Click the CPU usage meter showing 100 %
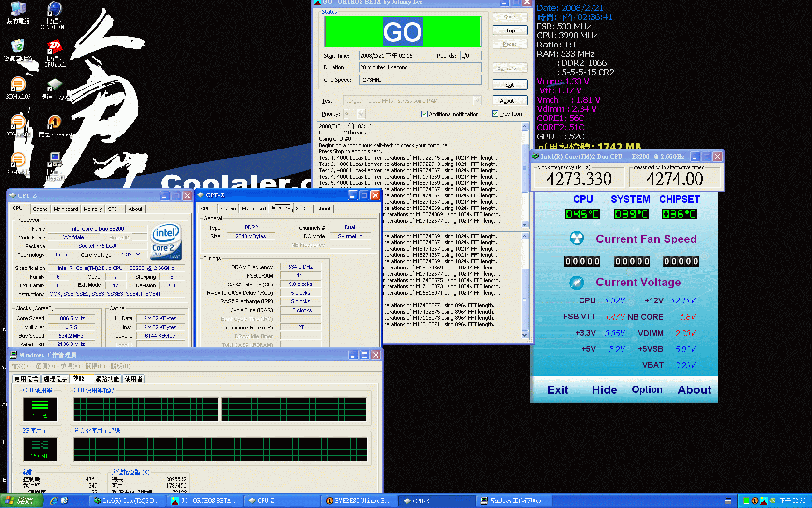 point(40,409)
